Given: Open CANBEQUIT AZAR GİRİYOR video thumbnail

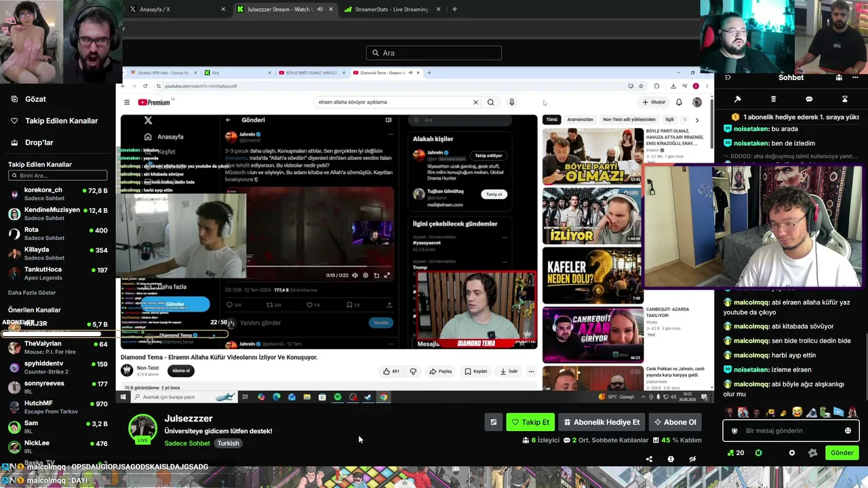Looking at the screenshot, I should click(x=593, y=335).
